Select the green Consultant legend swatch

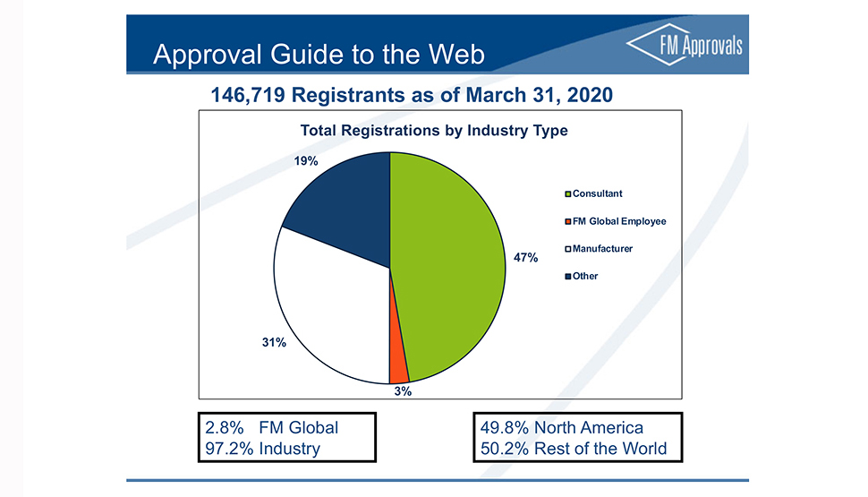click(567, 194)
